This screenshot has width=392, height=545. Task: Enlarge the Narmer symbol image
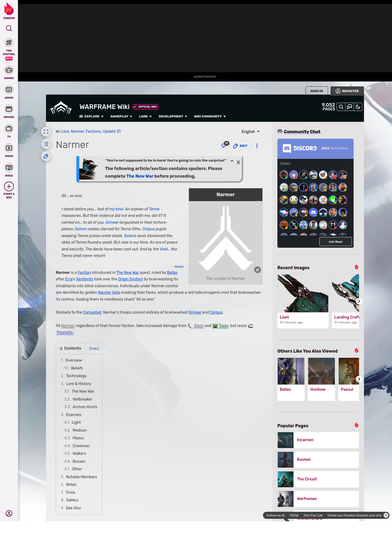(x=258, y=270)
